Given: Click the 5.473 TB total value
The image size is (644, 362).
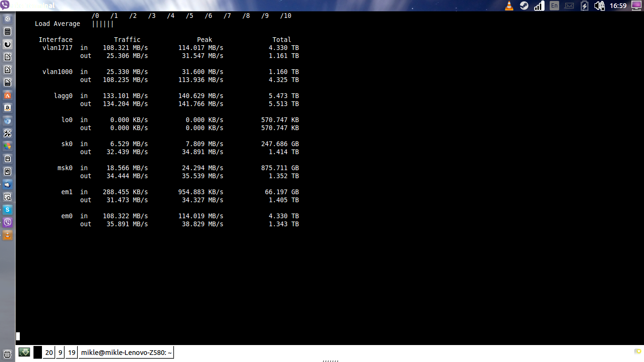Looking at the screenshot, I should (x=284, y=96).
